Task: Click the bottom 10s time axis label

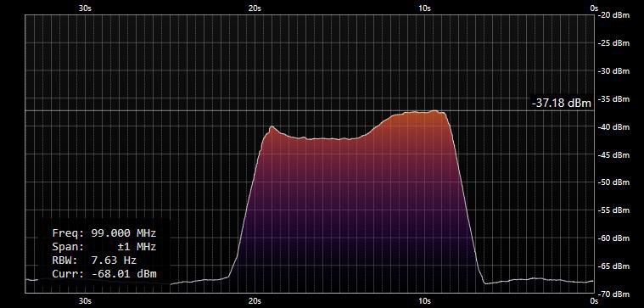Action: (x=425, y=300)
